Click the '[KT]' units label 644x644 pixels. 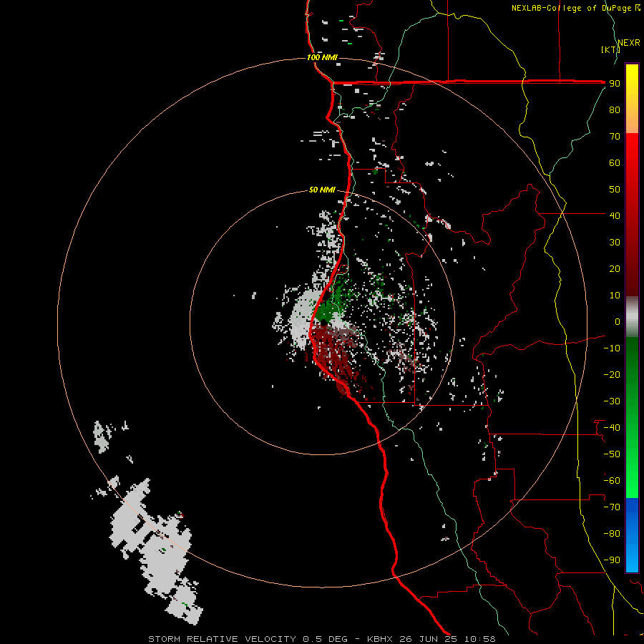click(610, 49)
